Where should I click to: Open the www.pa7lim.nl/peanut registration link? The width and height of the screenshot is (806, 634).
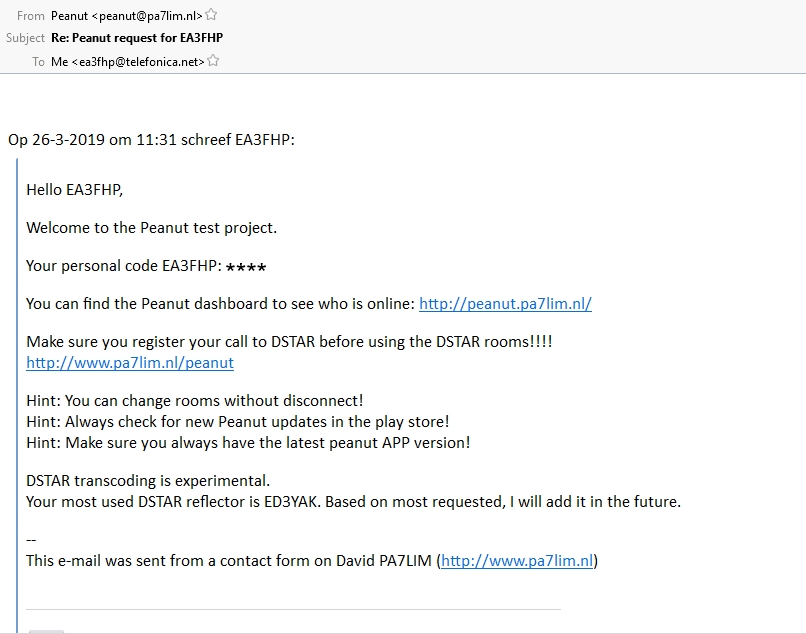[x=130, y=363]
